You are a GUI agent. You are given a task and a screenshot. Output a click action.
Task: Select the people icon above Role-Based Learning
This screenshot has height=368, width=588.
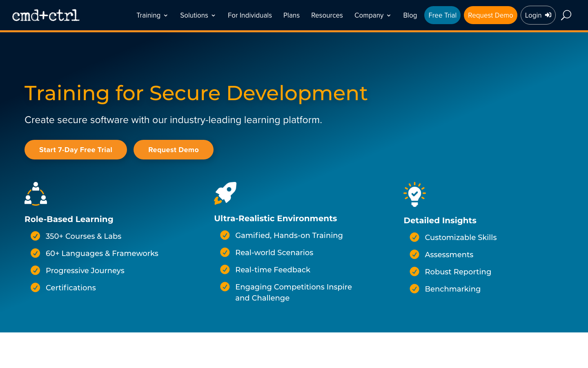(x=36, y=193)
